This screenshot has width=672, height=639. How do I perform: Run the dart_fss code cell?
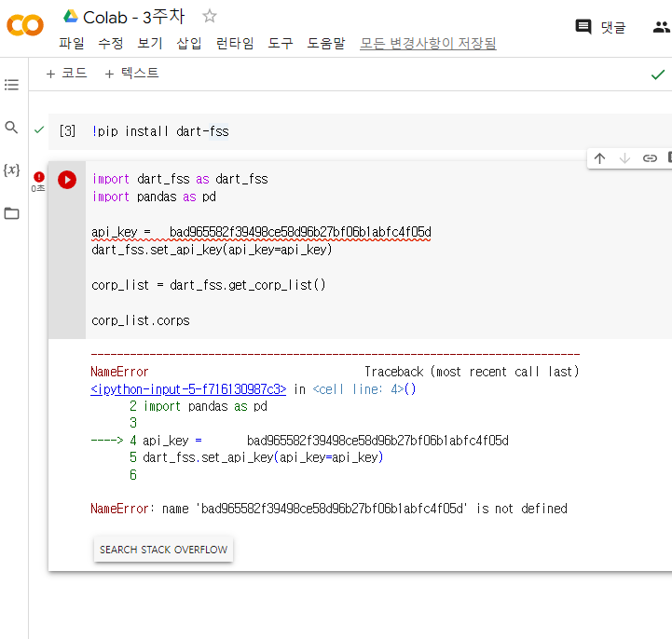67,180
